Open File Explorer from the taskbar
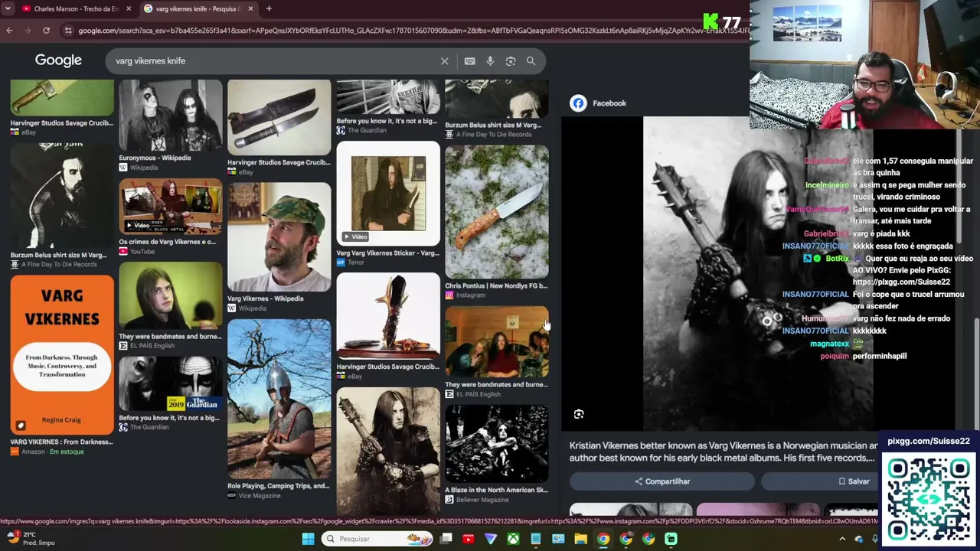 tap(580, 539)
